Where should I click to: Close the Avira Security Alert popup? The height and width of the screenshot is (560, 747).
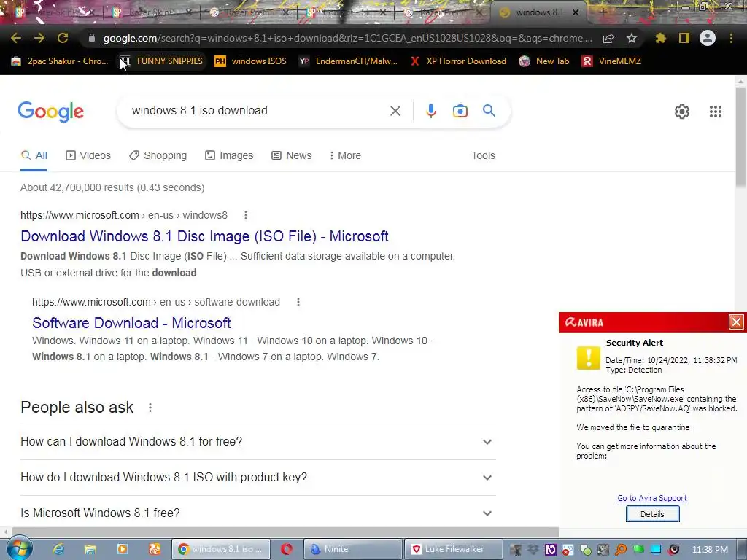[736, 322]
